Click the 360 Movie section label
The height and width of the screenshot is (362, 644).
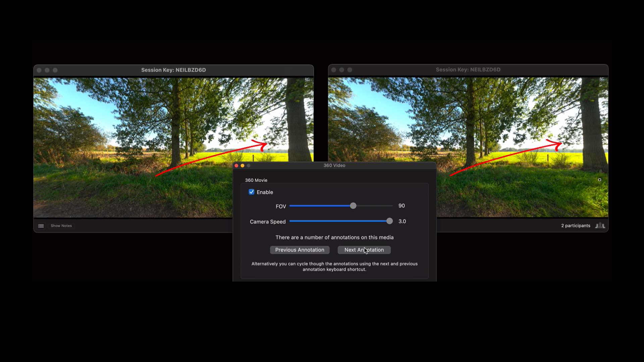(256, 180)
